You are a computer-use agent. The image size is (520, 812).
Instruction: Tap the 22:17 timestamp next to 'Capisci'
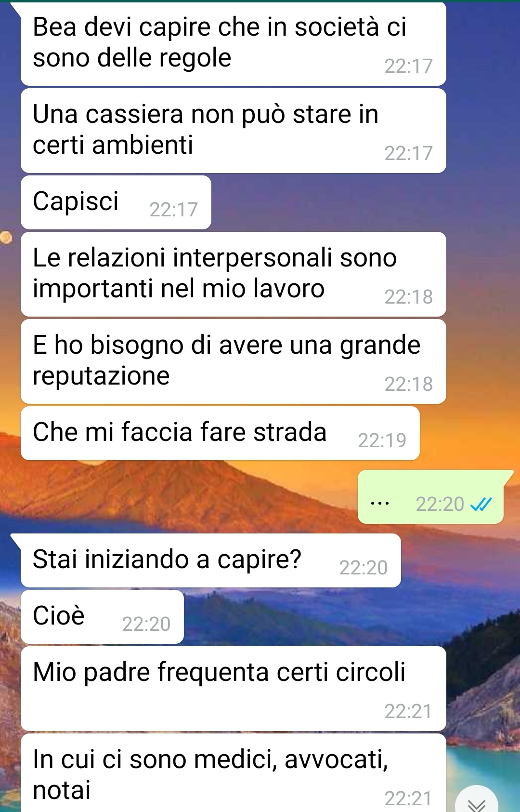(174, 210)
